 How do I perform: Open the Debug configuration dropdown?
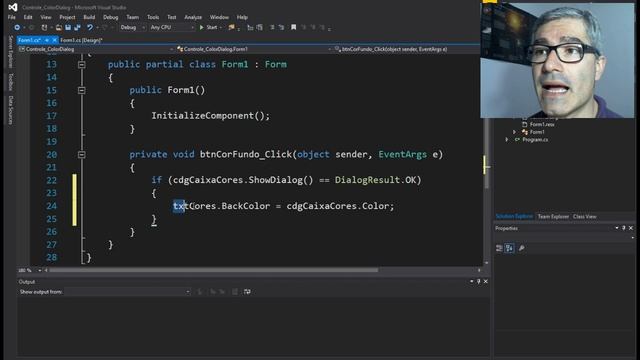(x=132, y=27)
